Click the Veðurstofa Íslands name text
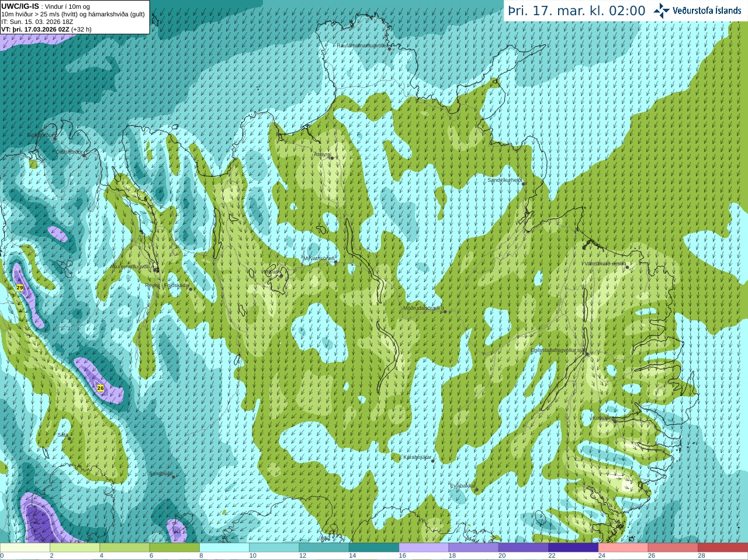Viewport: 748px width, 560px height. click(707, 11)
